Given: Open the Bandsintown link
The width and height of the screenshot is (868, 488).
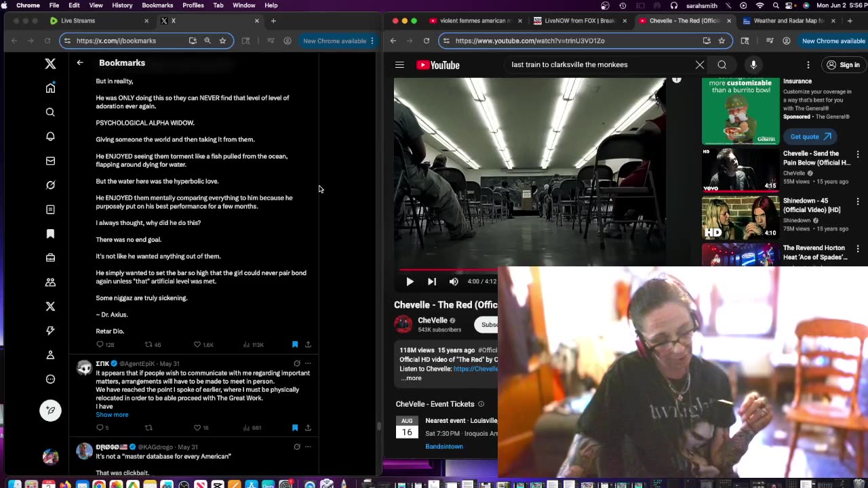Looking at the screenshot, I should coord(444,447).
